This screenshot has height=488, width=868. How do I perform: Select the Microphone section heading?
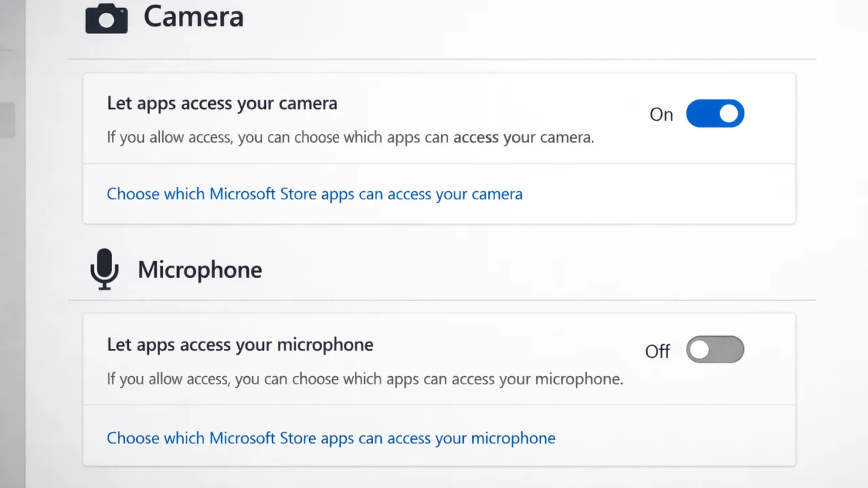coord(199,270)
